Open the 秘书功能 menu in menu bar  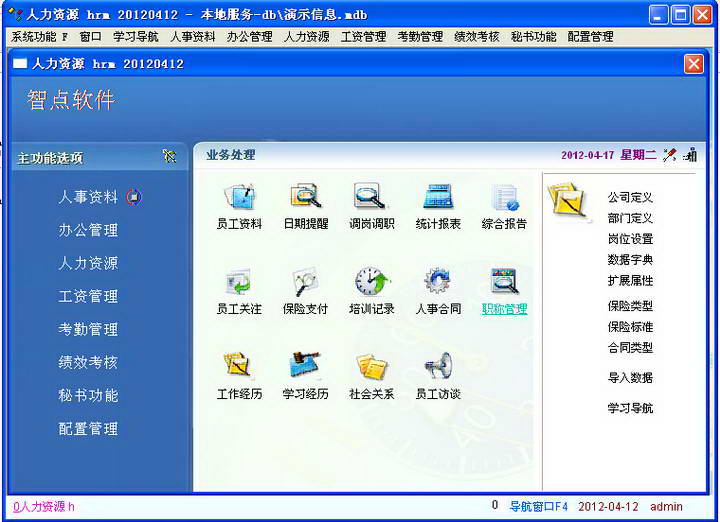pyautogui.click(x=534, y=37)
